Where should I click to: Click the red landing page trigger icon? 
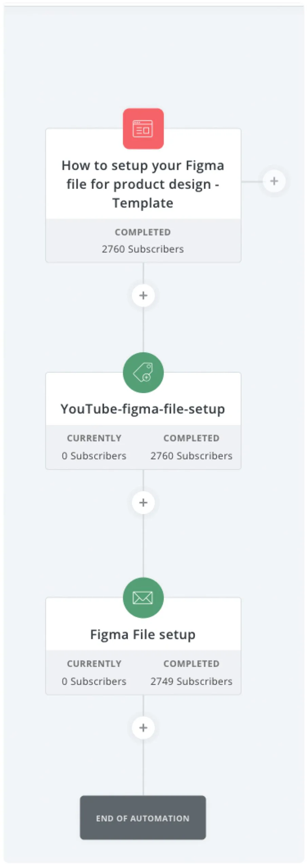143,129
